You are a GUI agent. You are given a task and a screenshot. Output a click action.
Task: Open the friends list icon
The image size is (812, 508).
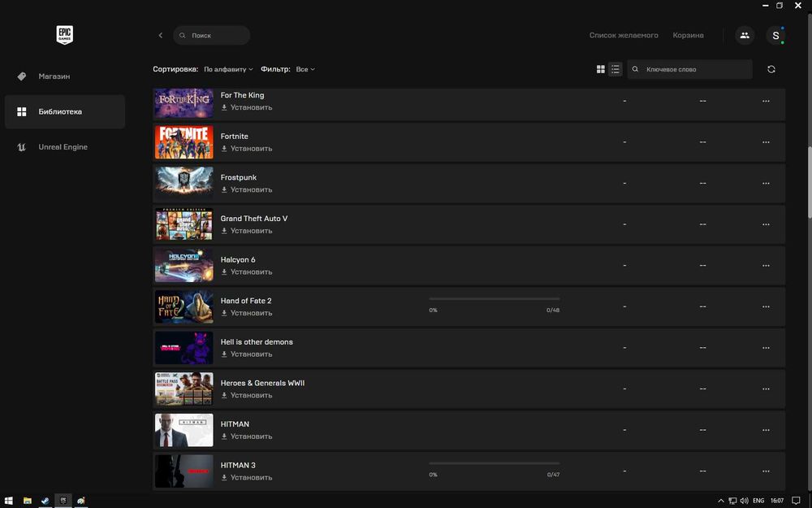(x=745, y=35)
